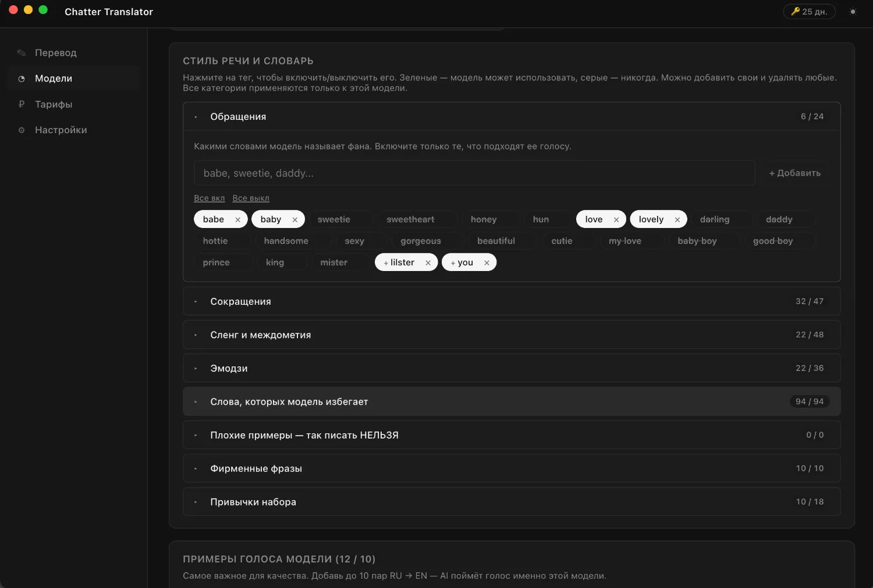Expand Плохие примеры — так писать НЕЛЬЗЯ
Image resolution: width=873 pixels, height=588 pixels.
pyautogui.click(x=512, y=435)
